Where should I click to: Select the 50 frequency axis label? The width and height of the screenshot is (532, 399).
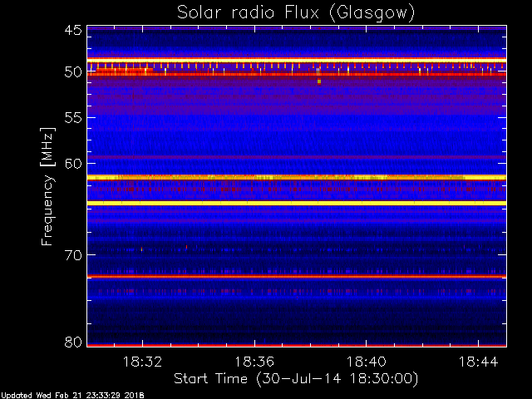coord(73,72)
